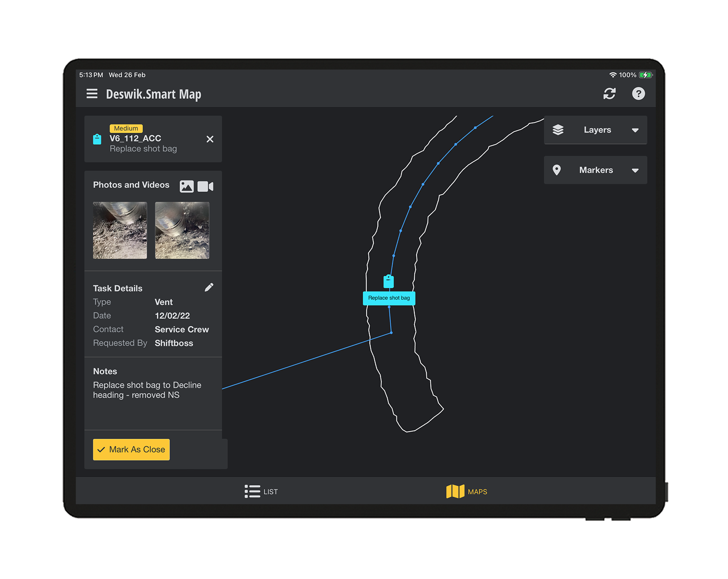Screen dimensions: 728x579
Task: Add a video with the camera icon
Action: 205,186
